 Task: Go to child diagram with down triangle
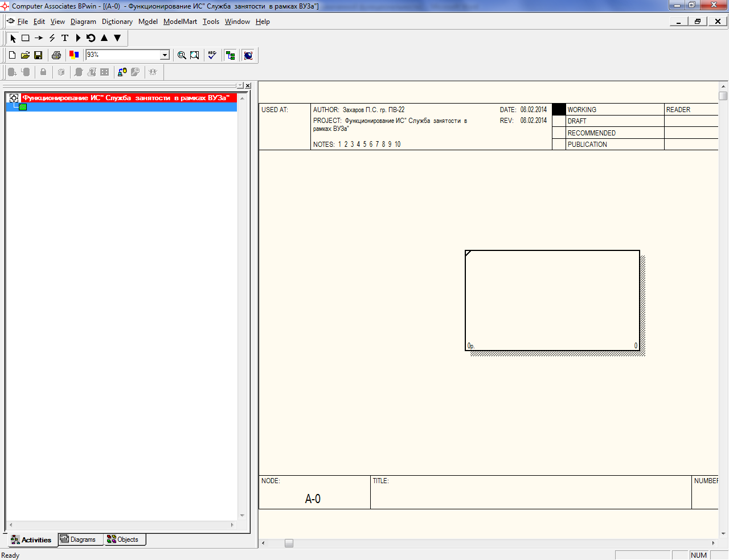(x=117, y=38)
